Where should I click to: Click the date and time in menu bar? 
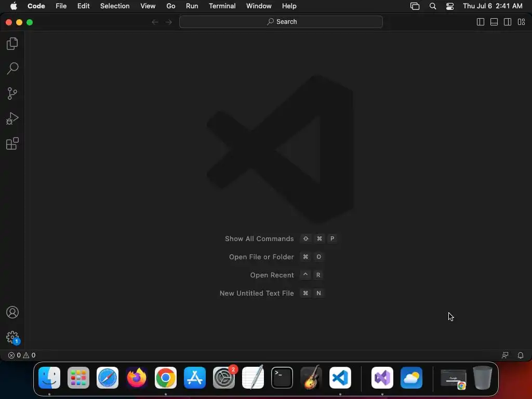click(x=493, y=6)
